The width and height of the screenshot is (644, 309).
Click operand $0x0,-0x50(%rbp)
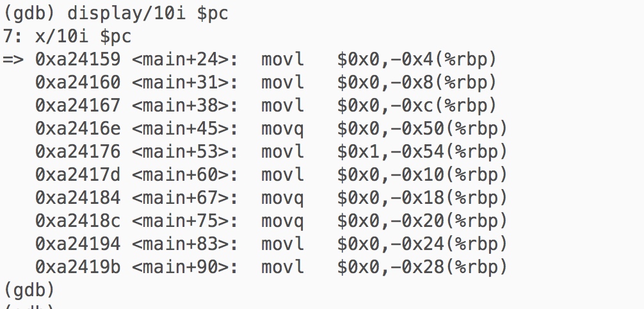[x=422, y=129]
